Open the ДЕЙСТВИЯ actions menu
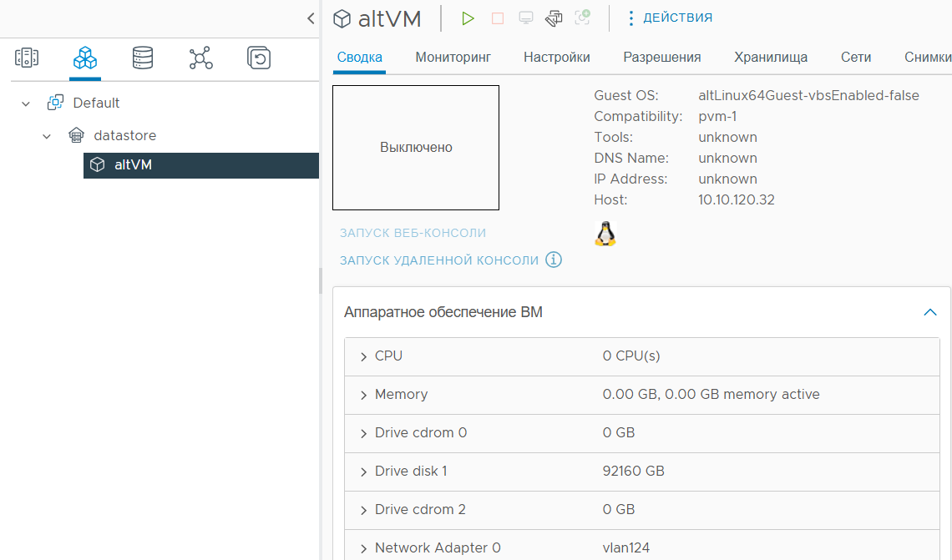Image resolution: width=952 pixels, height=560 pixels. (x=671, y=18)
